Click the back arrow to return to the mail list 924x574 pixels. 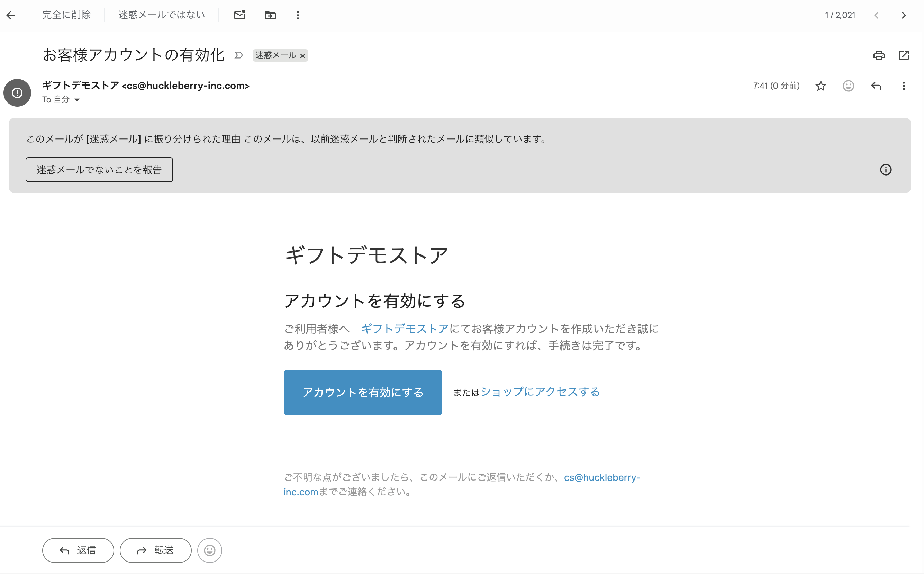11,15
